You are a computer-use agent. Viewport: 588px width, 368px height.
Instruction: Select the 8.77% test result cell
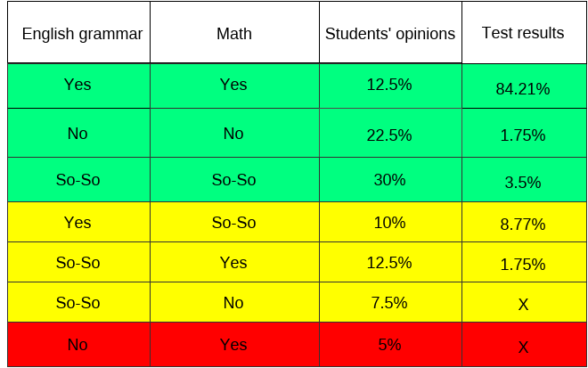click(x=522, y=225)
